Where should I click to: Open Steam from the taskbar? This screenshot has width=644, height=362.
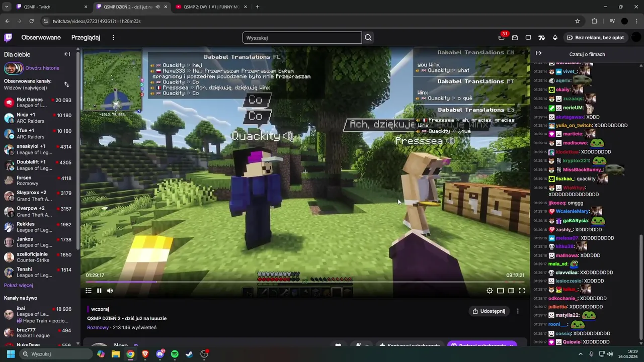(189, 354)
